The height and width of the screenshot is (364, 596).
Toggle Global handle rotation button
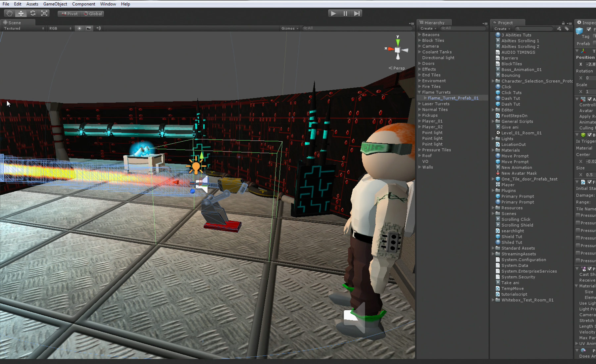(x=93, y=14)
